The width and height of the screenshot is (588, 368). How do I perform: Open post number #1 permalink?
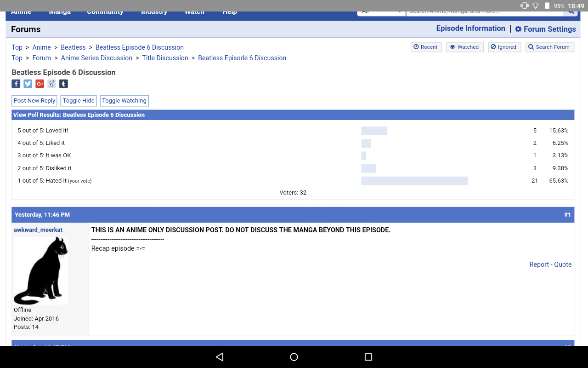pos(567,215)
